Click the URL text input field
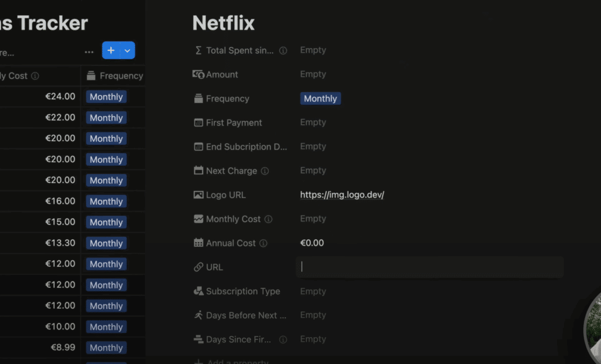 [x=430, y=267]
